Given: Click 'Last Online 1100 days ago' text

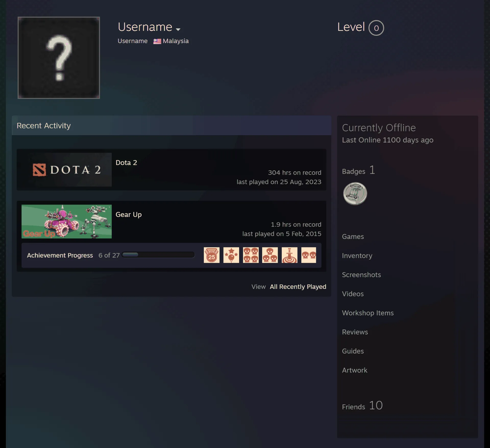Looking at the screenshot, I should pos(388,140).
